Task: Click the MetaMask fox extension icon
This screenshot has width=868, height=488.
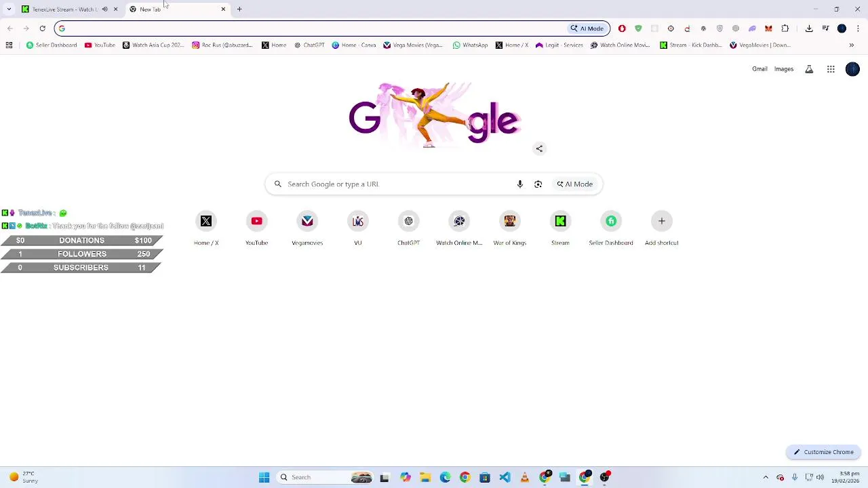Action: pos(768,28)
